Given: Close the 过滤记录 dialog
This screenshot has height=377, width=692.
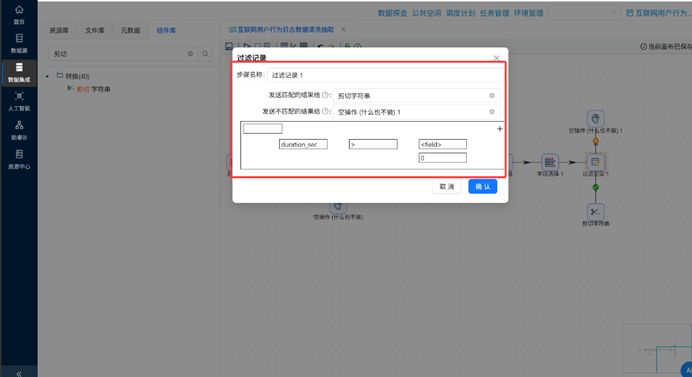Looking at the screenshot, I should point(496,58).
